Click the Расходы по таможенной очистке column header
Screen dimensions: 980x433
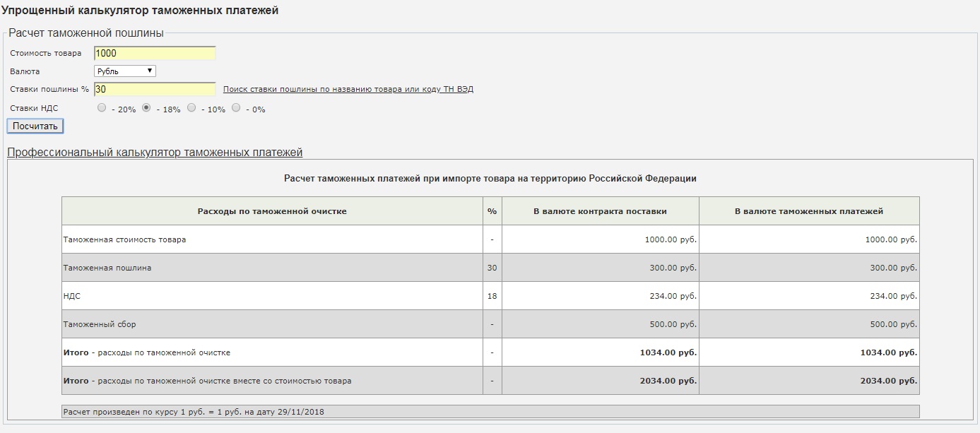pos(272,211)
